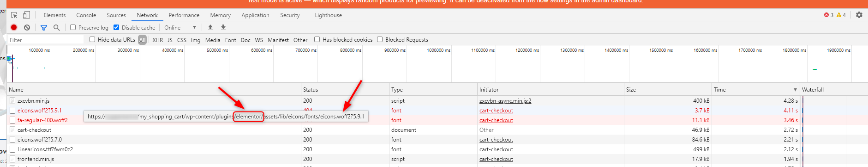Select the inspect element picker icon
Viewport: 868px width, 167px height.
coord(14,15)
